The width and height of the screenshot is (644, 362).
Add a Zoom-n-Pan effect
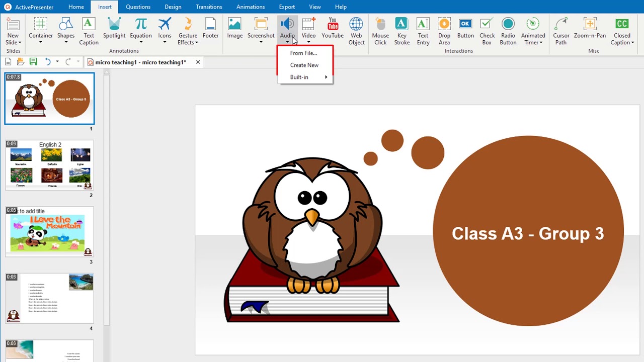[590, 28]
